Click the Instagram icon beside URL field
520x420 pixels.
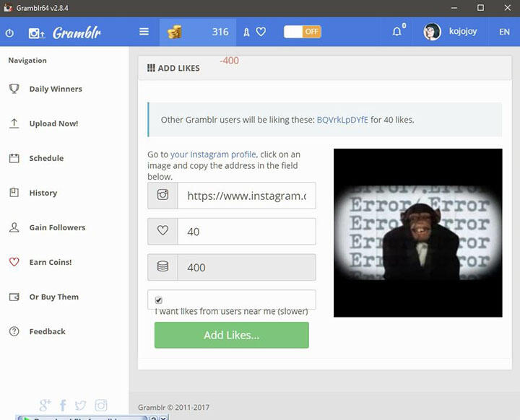(x=162, y=195)
